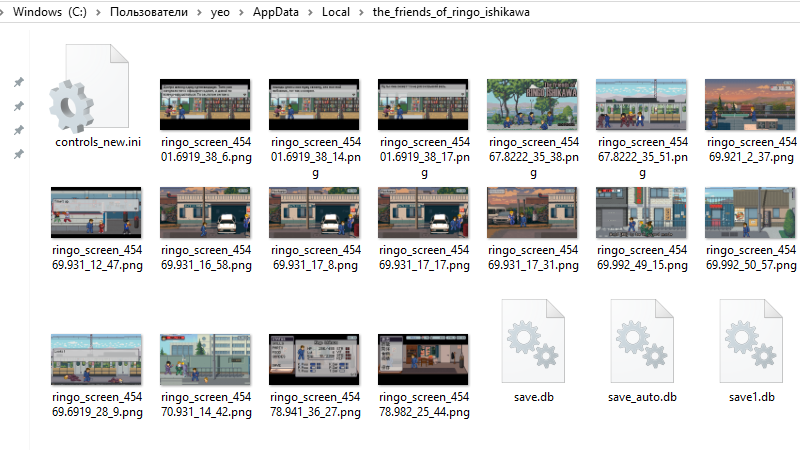Viewport: 800px width, 450px height.
Task: Select thumbnail ringo_screen_45478.941_36_27.png
Action: click(314, 360)
